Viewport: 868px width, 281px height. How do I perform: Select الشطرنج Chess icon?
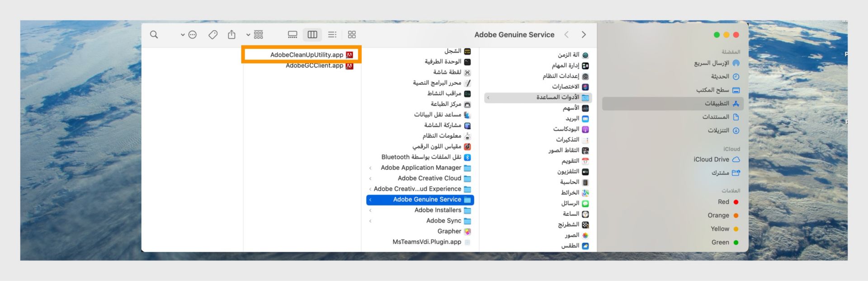[x=585, y=225]
